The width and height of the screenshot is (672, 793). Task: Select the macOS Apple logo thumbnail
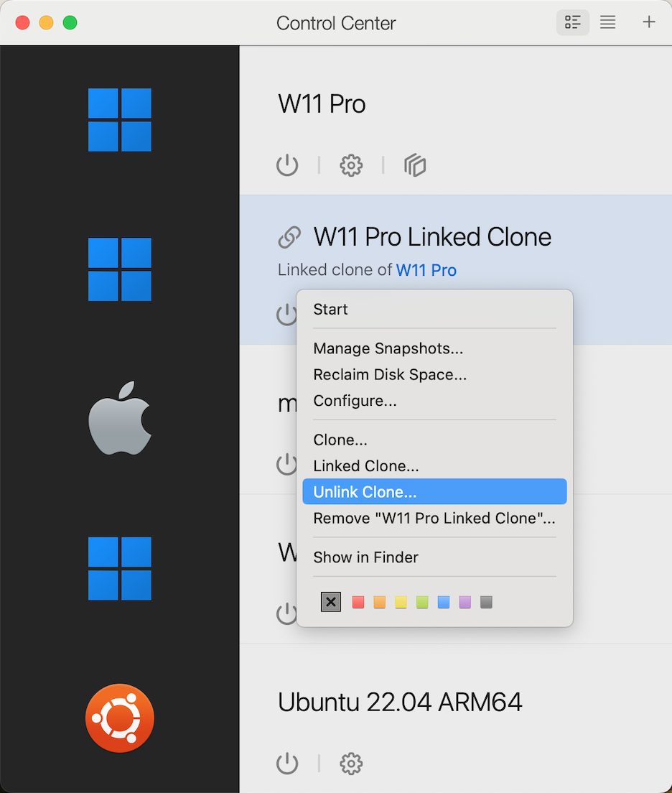click(x=120, y=418)
